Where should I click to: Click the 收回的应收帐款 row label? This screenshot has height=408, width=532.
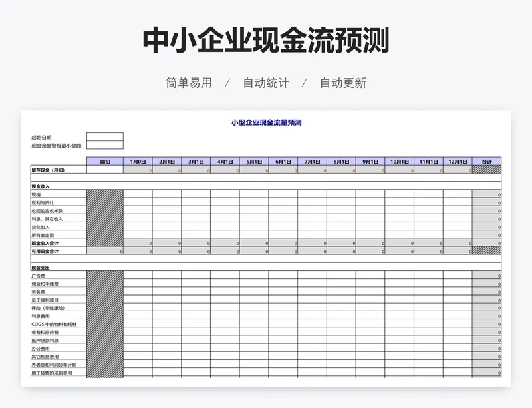(x=47, y=210)
